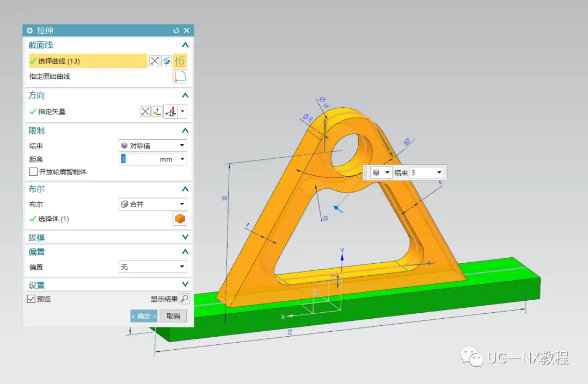
Task: Close the 拉伸 dialog with X
Action: 187,30
